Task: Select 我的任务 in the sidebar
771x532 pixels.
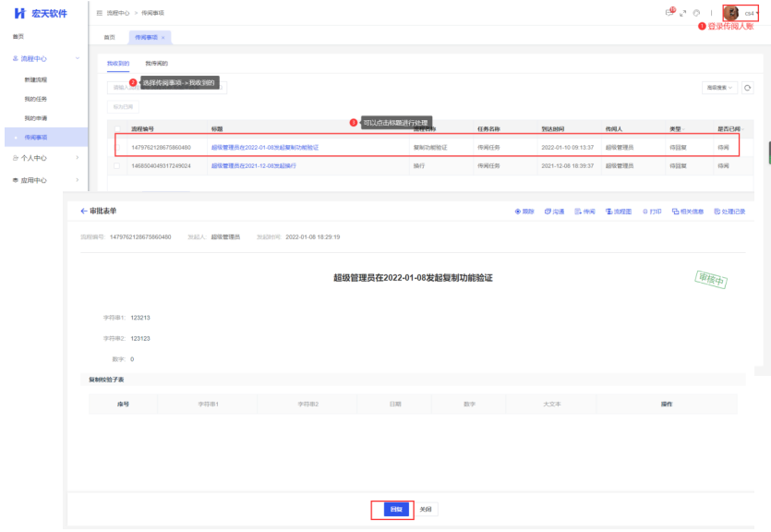Action: (x=35, y=99)
